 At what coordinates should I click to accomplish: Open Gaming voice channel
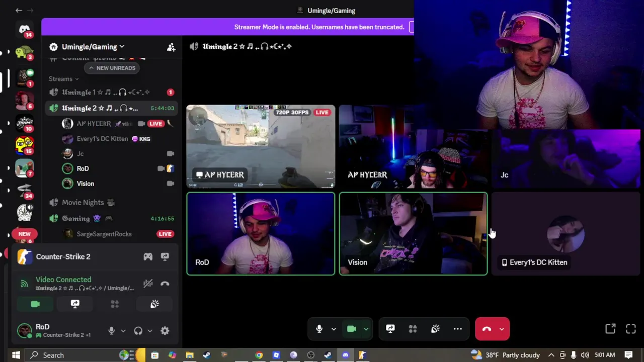(111, 218)
